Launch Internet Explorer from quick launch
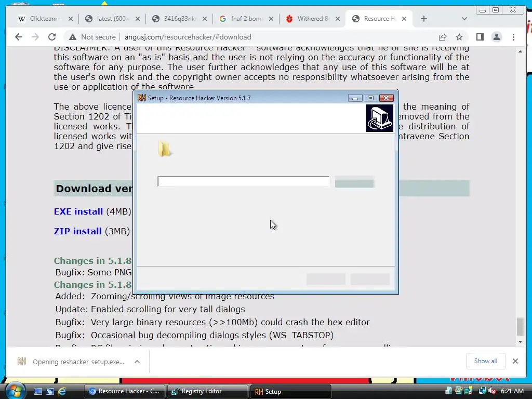This screenshot has width=532, height=399. 62,391
